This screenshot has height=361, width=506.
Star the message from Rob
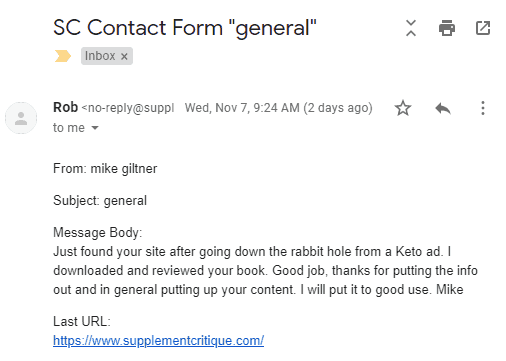403,108
